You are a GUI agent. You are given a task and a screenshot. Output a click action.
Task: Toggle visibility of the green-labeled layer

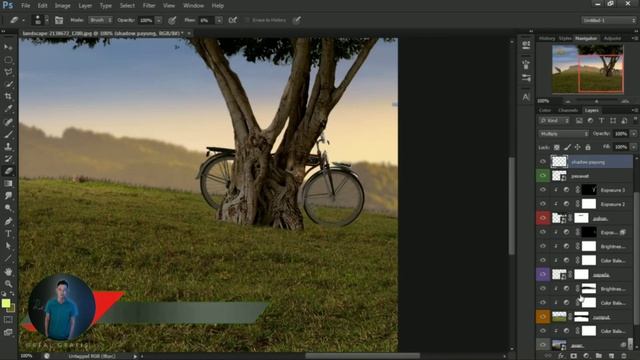pyautogui.click(x=543, y=176)
